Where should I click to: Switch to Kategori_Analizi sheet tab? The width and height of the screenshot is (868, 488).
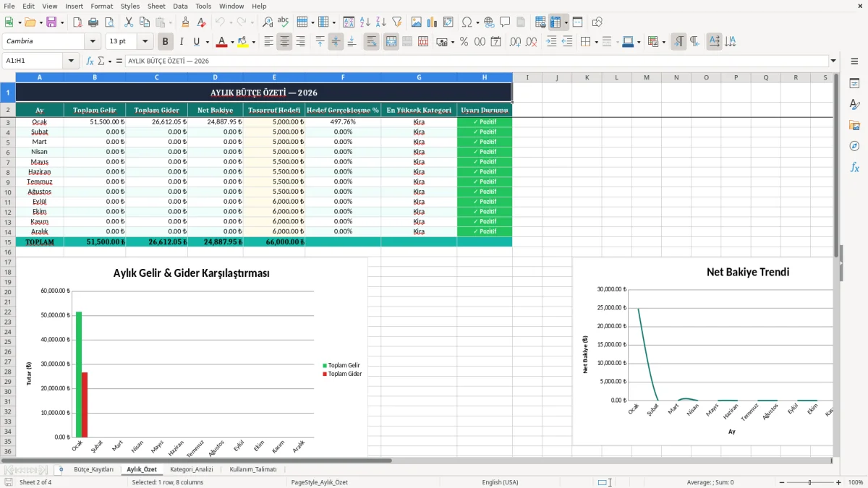click(191, 469)
